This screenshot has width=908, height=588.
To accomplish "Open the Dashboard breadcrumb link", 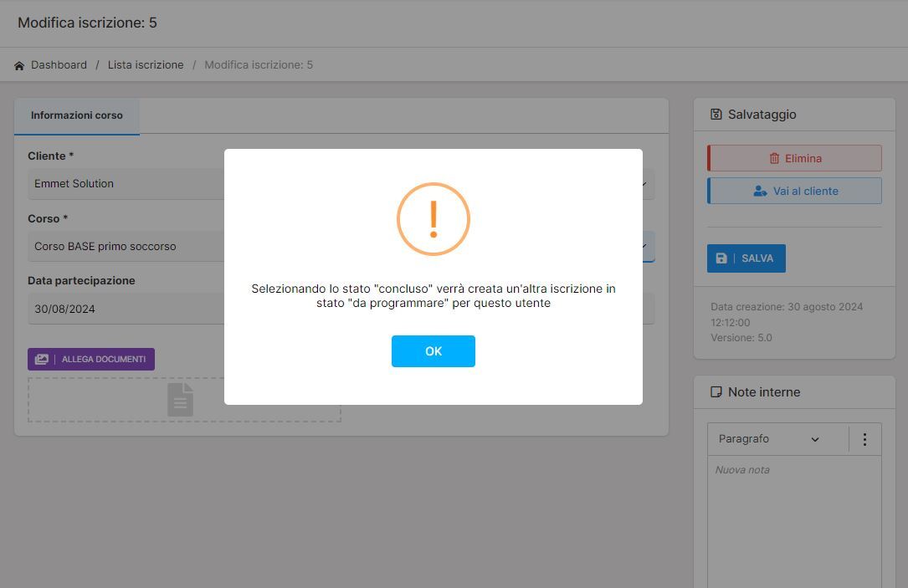I will pyautogui.click(x=59, y=65).
